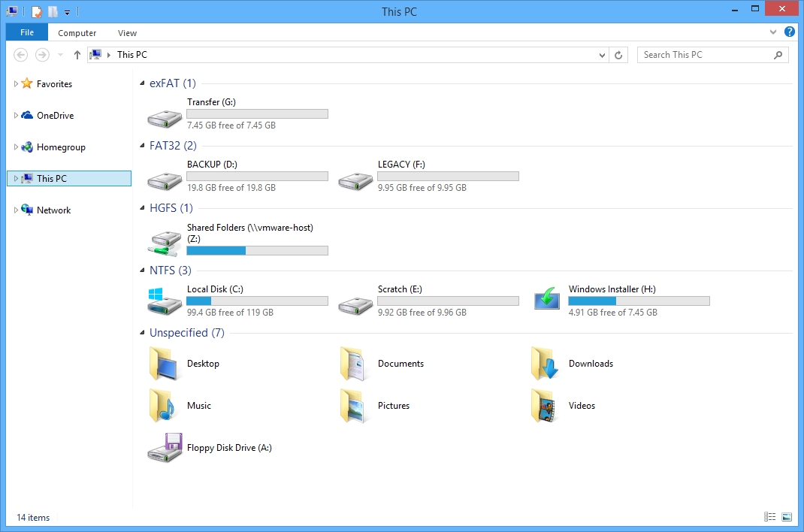Open the Transfer (G:) drive icon

tap(165, 119)
